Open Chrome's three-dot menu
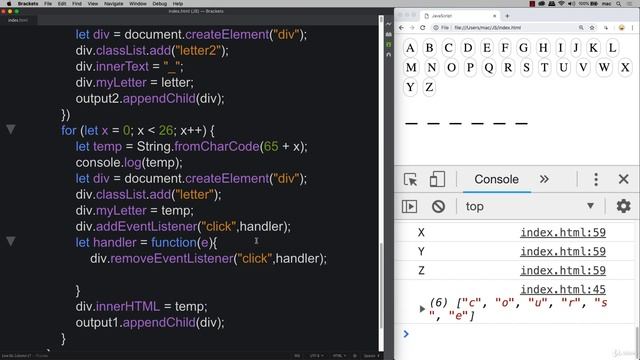This screenshot has width=640, height=360. click(x=633, y=28)
